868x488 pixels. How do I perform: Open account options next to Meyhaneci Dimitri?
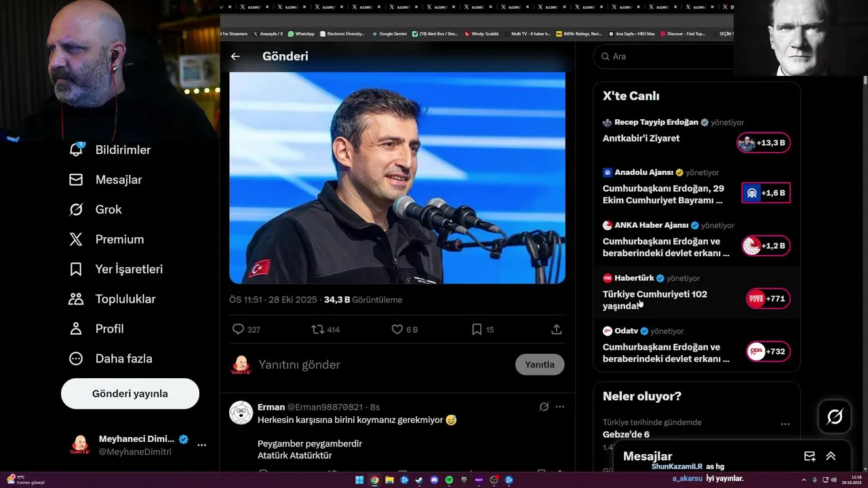point(201,445)
